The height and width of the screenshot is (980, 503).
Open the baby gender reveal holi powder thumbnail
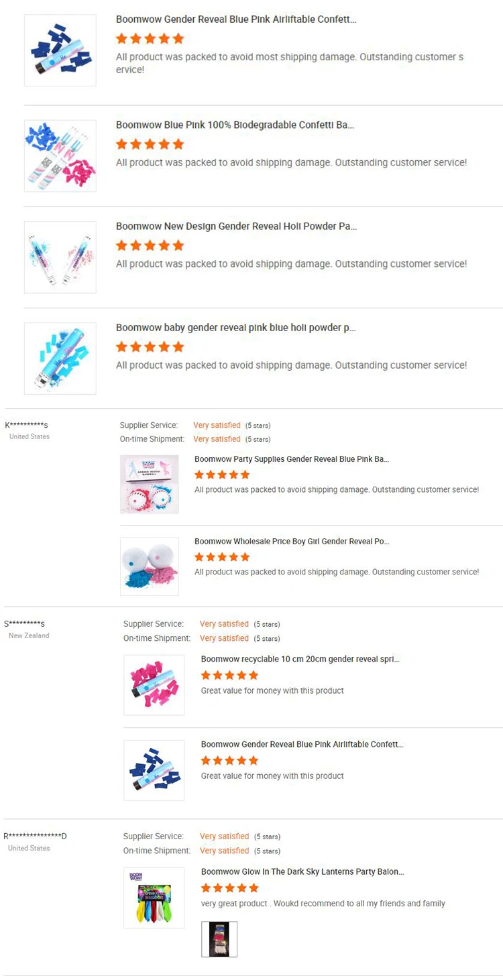point(60,359)
